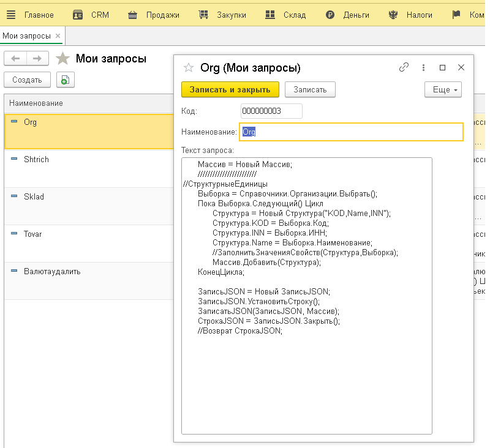Switch to the Мои запросы tab
The height and width of the screenshot is (448, 490).
tap(26, 36)
